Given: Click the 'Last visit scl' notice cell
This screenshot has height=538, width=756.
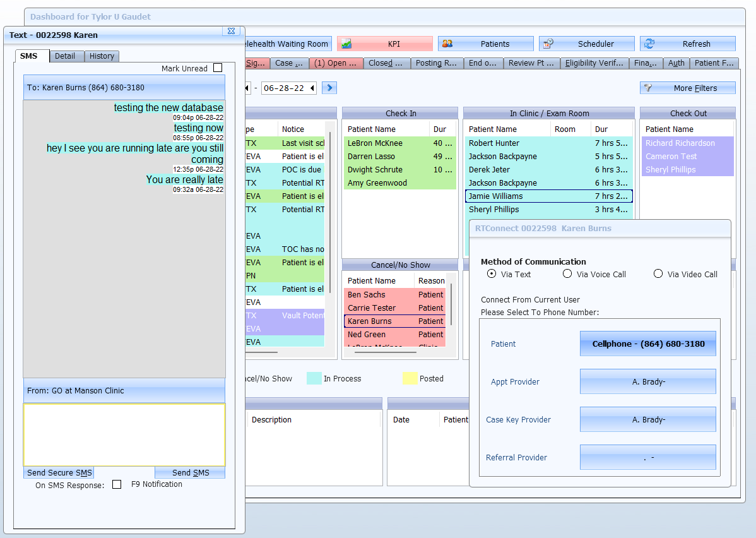Looking at the screenshot, I should pyautogui.click(x=303, y=143).
